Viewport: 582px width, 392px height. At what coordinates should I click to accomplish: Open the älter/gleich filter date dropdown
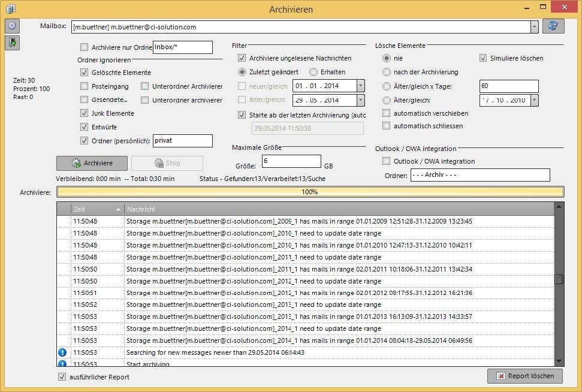360,100
